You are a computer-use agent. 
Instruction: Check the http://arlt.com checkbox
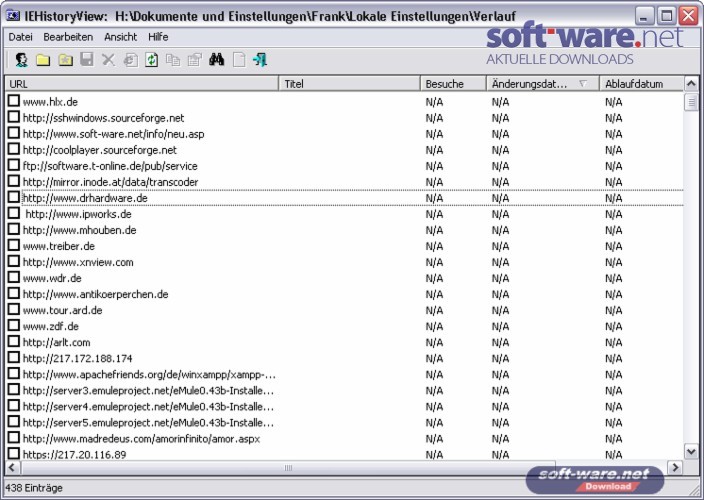tap(14, 342)
